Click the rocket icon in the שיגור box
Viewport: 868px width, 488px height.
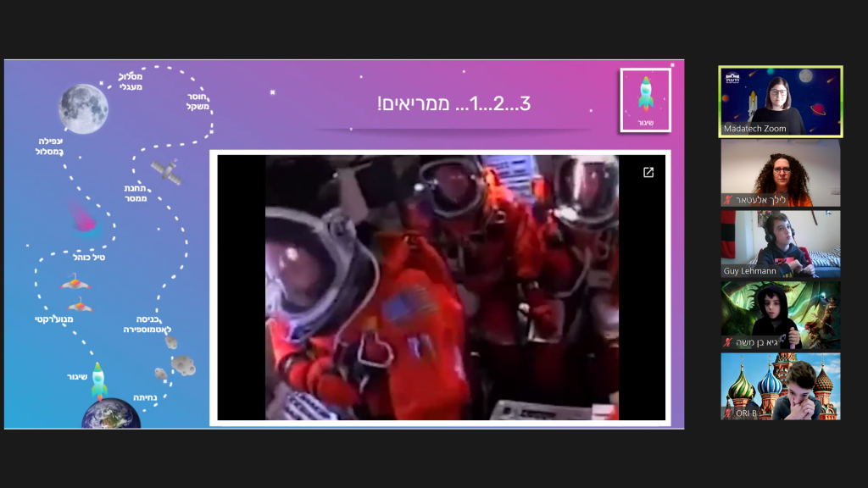645,95
